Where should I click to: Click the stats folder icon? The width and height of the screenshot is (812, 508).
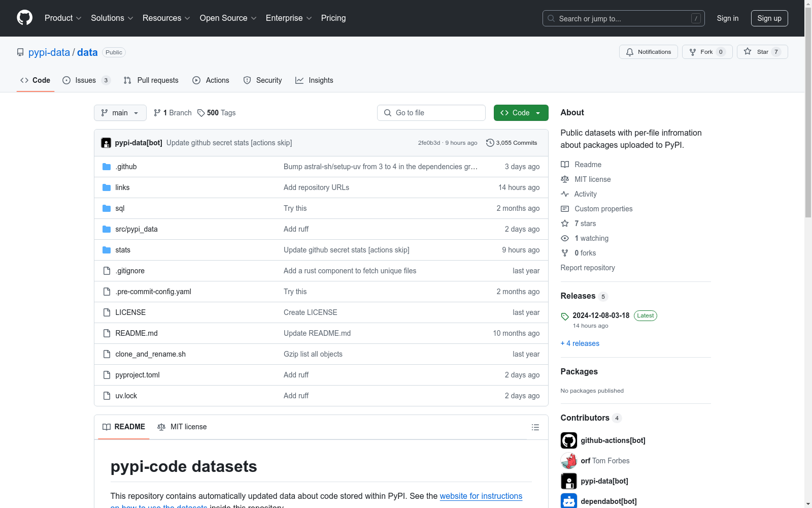107,250
